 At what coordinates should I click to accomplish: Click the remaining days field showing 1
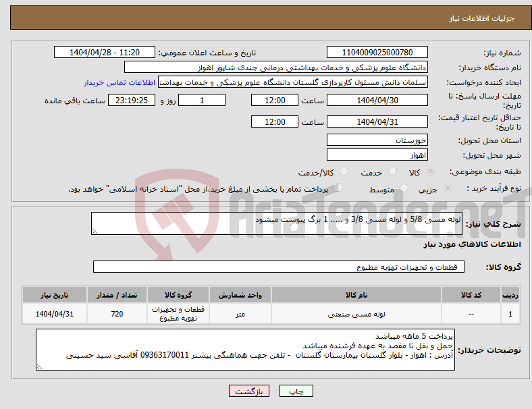click(x=202, y=100)
